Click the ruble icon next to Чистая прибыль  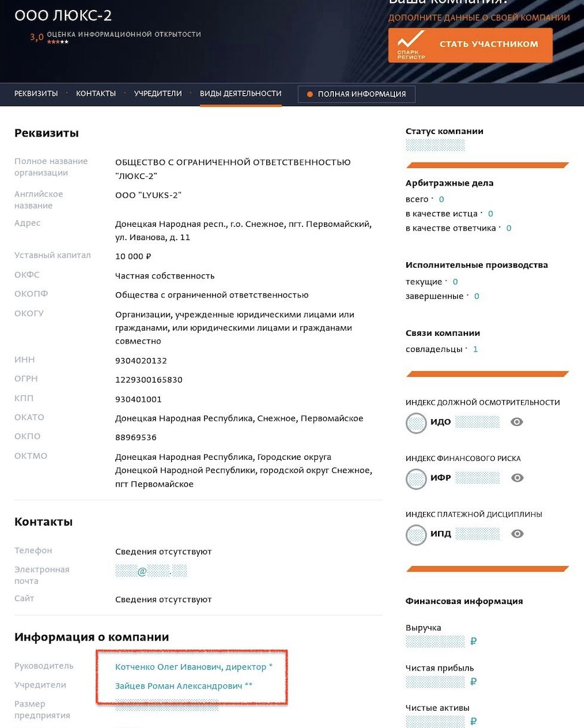[x=472, y=681]
